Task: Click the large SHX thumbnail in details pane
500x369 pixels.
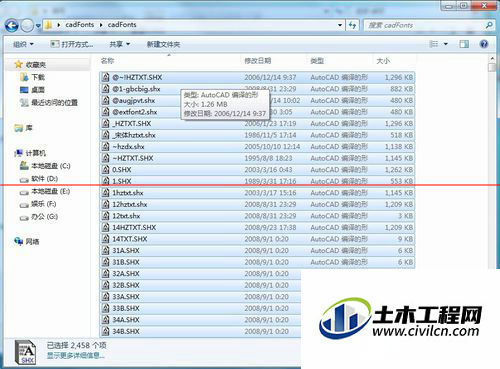Action: pyautogui.click(x=25, y=352)
